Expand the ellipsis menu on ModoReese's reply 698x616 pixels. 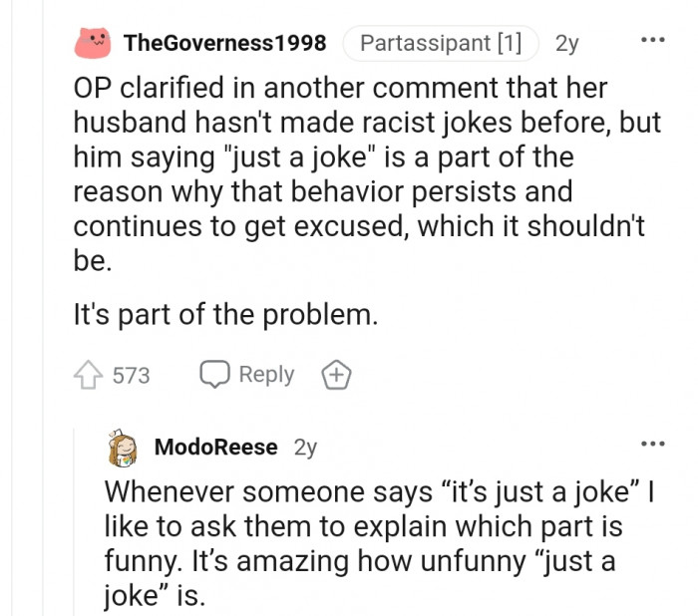coord(653,444)
